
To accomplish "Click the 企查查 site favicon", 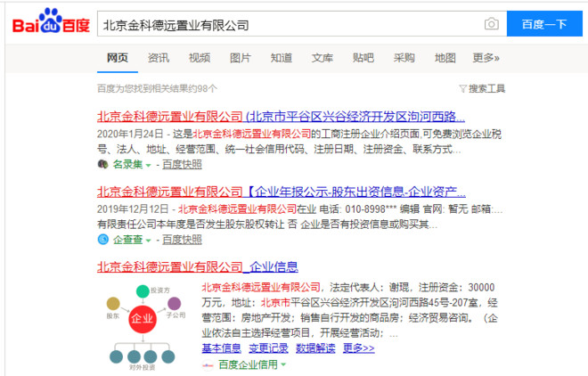I will coord(102,239).
